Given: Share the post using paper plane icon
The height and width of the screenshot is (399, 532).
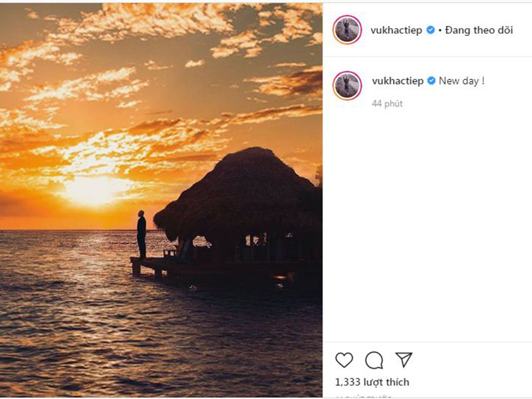Looking at the screenshot, I should pyautogui.click(x=404, y=360).
